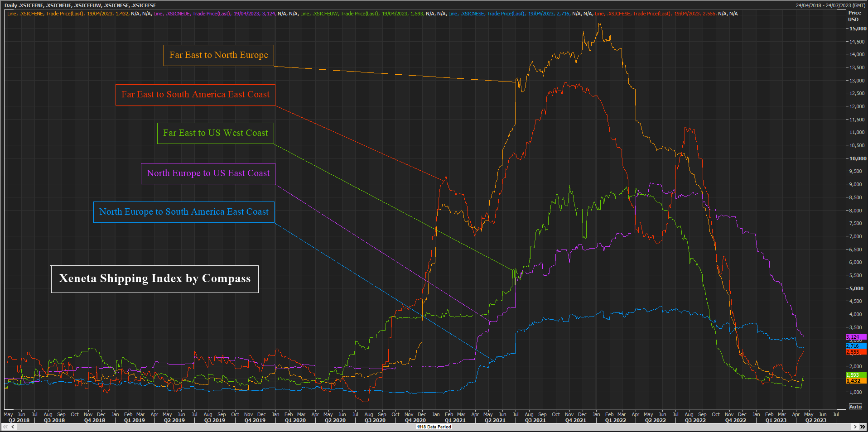Click the .XSICNESE legend entry
This screenshot has width=868, height=432.
tap(521, 14)
